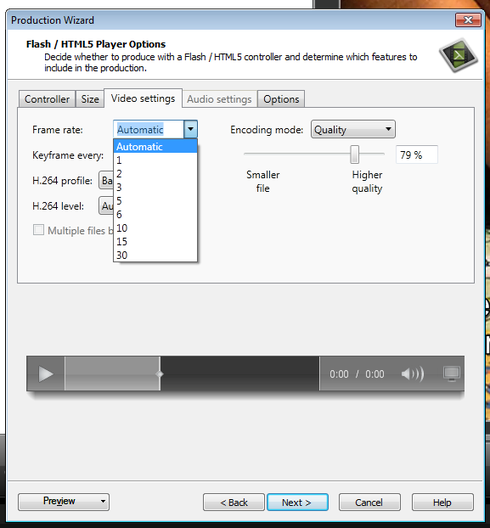Viewport: 490px width, 528px height.
Task: Click the Flash / HTML5 Player Options heading
Action: point(96,44)
